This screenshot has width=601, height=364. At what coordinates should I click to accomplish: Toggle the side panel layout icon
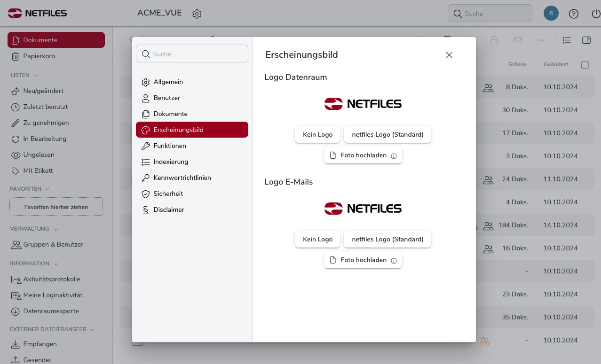click(x=586, y=40)
